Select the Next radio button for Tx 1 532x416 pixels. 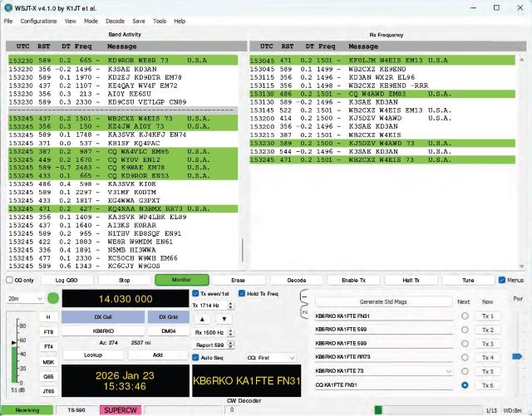click(x=465, y=316)
